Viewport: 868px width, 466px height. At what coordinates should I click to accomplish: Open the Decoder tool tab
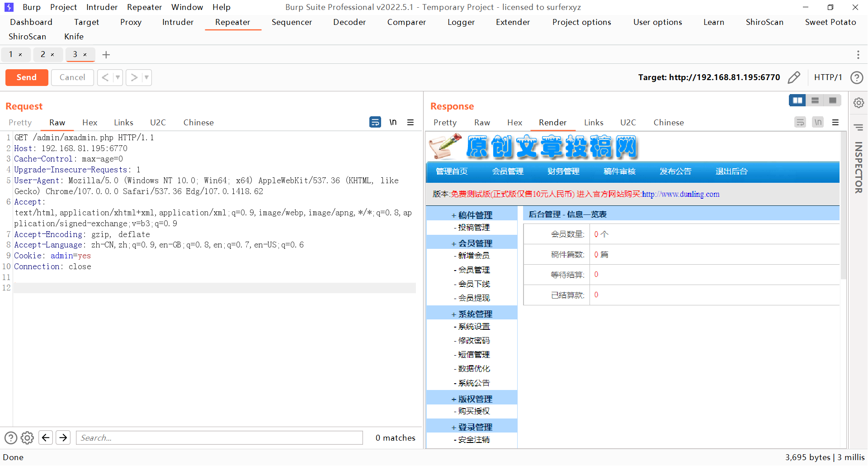[349, 22]
